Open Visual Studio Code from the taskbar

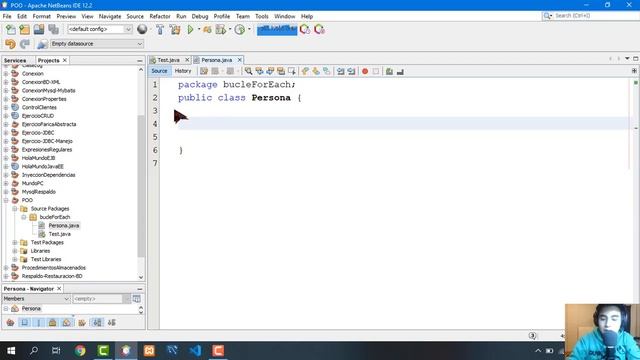click(195, 351)
